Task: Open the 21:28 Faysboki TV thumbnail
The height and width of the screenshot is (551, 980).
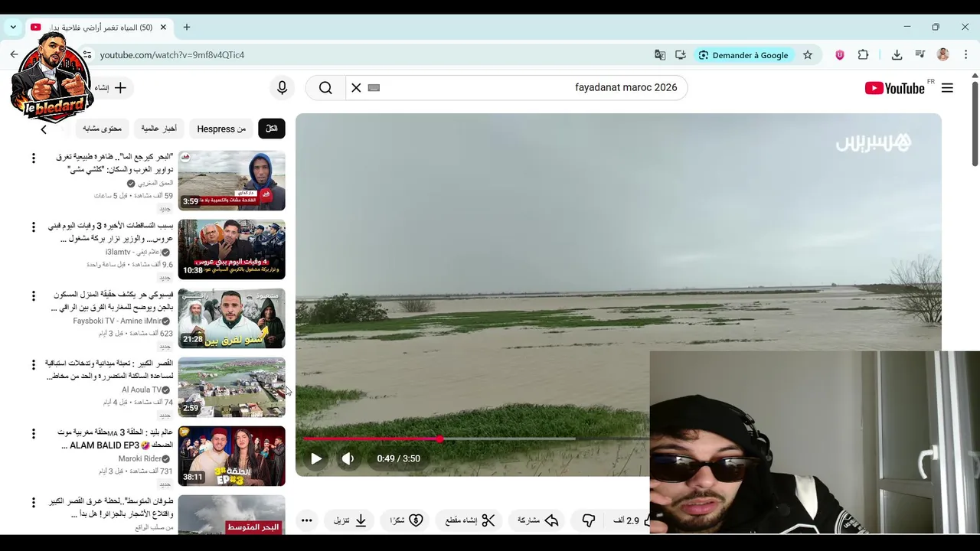Action: click(232, 318)
